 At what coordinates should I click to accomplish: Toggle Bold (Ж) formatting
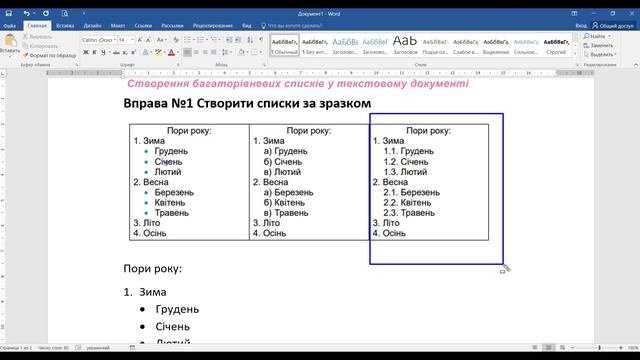pyautogui.click(x=86, y=53)
